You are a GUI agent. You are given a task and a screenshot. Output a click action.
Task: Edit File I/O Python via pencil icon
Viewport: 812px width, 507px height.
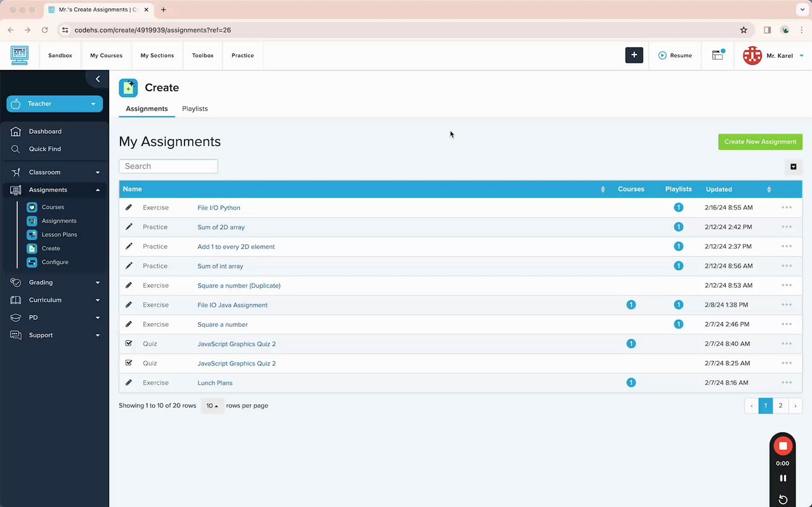pyautogui.click(x=129, y=207)
